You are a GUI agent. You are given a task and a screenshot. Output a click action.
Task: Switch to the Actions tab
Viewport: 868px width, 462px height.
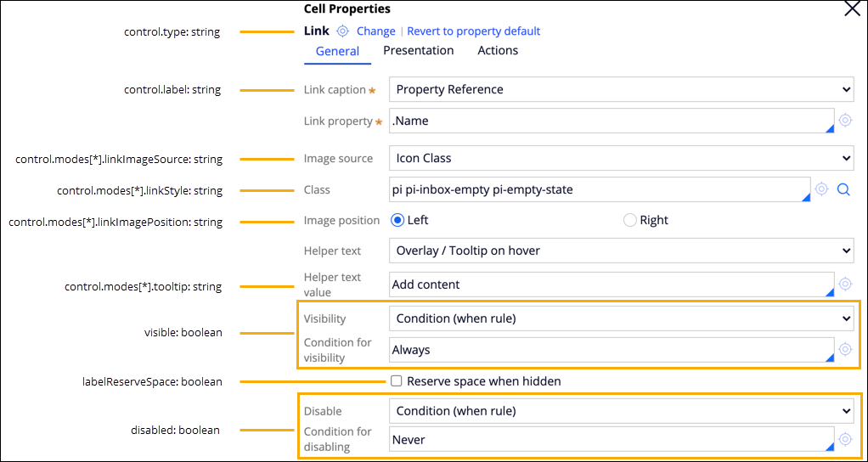tap(498, 51)
